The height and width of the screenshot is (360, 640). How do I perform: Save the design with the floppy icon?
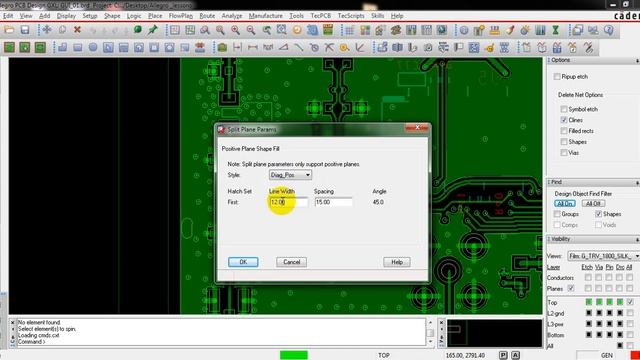pos(25,30)
